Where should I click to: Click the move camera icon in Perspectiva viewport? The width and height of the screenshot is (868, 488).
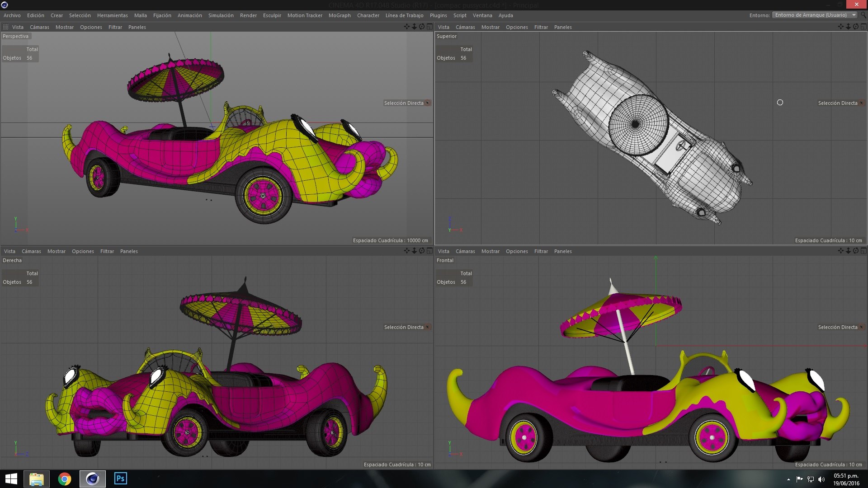[x=406, y=27]
